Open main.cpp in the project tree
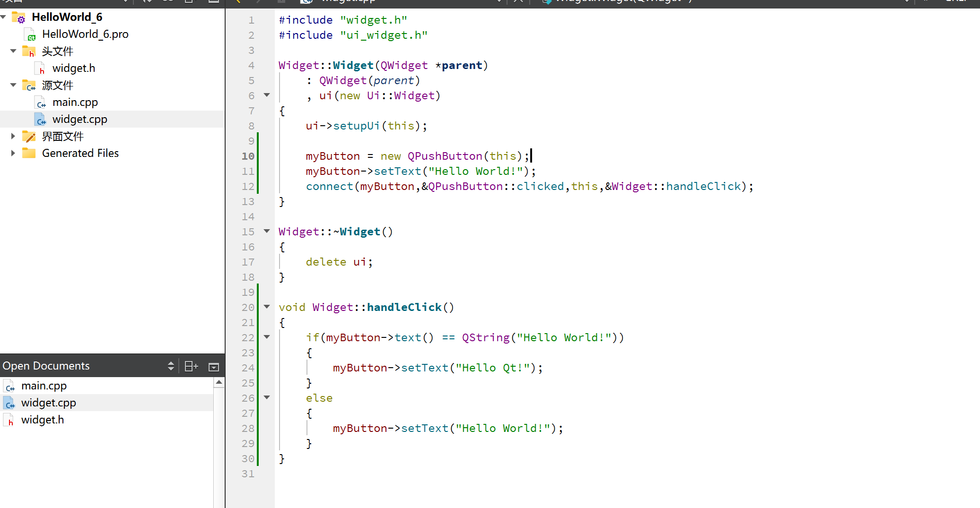 click(x=75, y=102)
